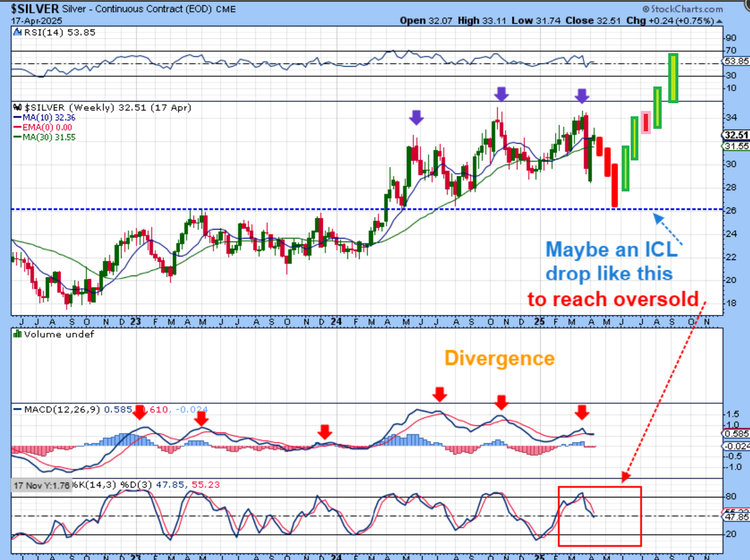Click the small red arrow near December 2023 MACD
The image size is (750, 560).
point(324,431)
